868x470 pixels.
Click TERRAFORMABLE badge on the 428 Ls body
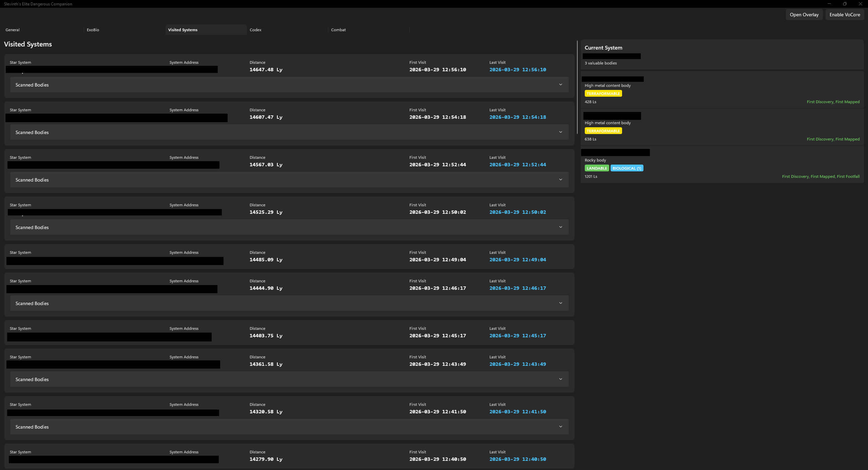click(x=603, y=94)
